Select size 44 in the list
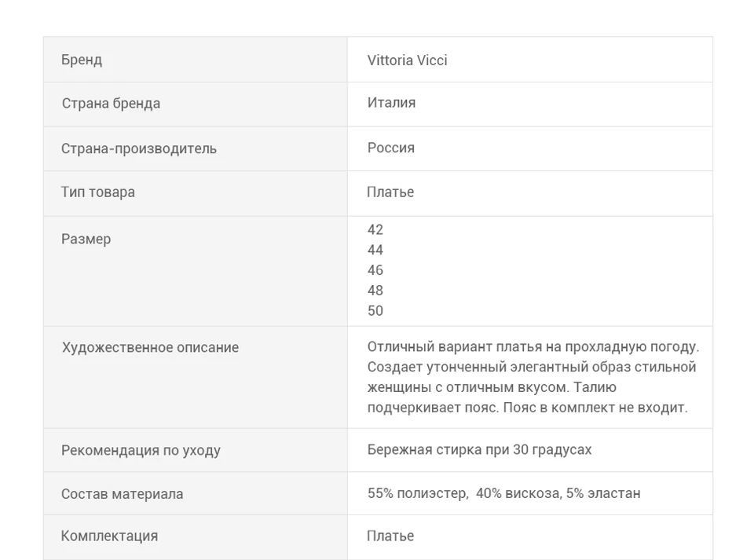754x560 pixels. point(375,250)
